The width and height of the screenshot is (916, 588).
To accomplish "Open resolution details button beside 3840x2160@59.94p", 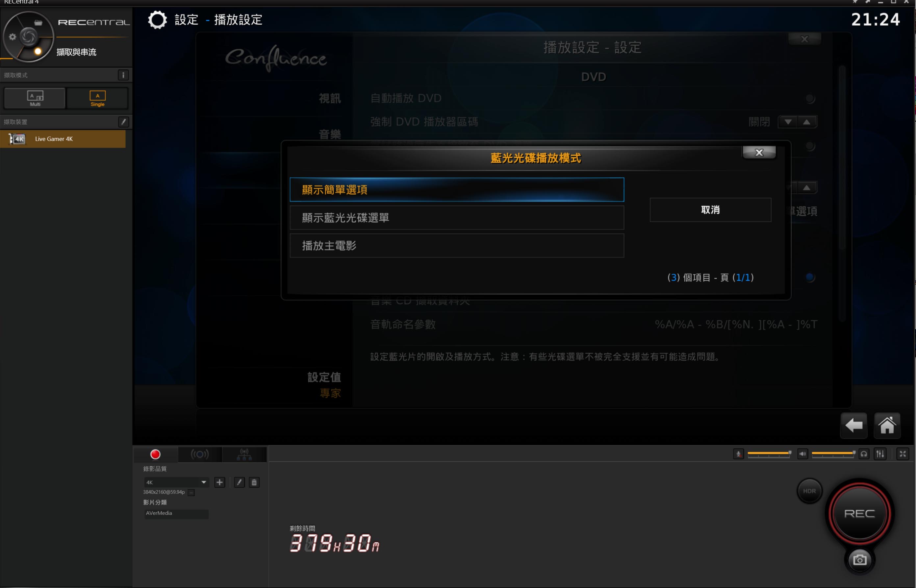I will (191, 493).
